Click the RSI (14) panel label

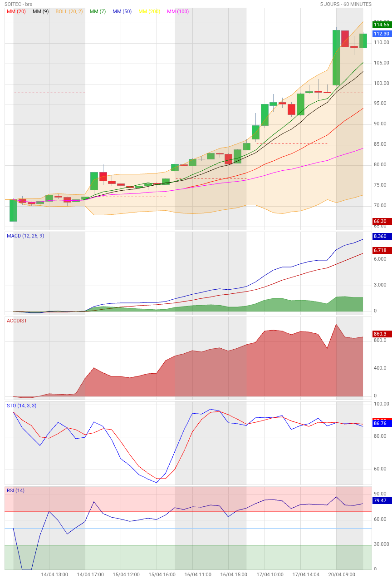(16, 490)
